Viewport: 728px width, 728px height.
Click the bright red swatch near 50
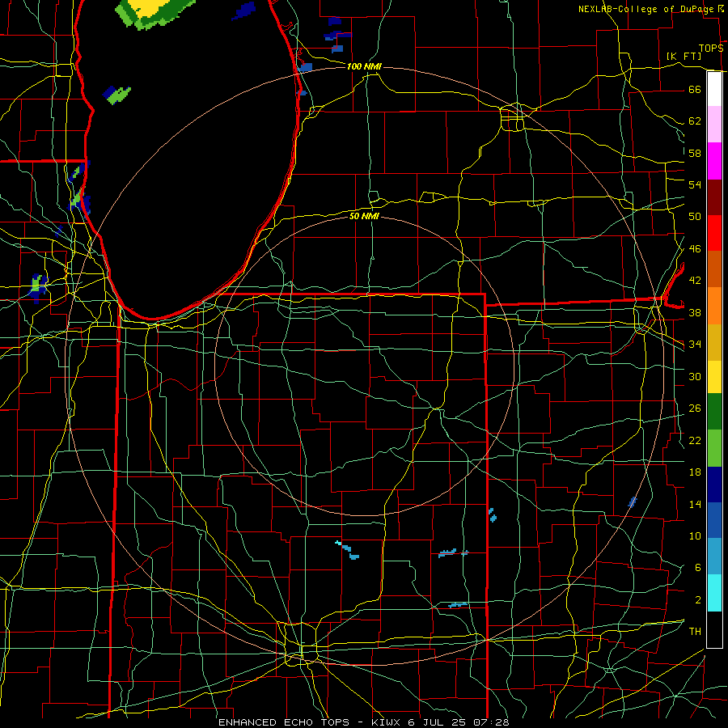coord(714,233)
